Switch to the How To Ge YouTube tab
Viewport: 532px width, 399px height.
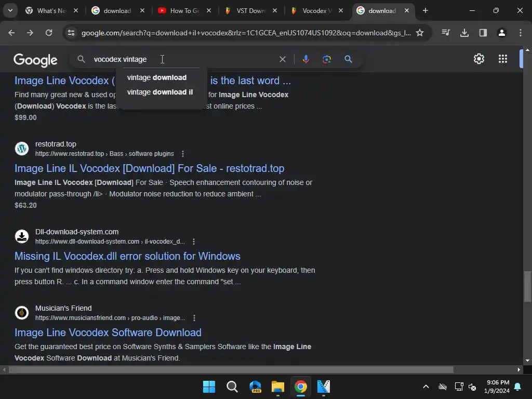[184, 10]
